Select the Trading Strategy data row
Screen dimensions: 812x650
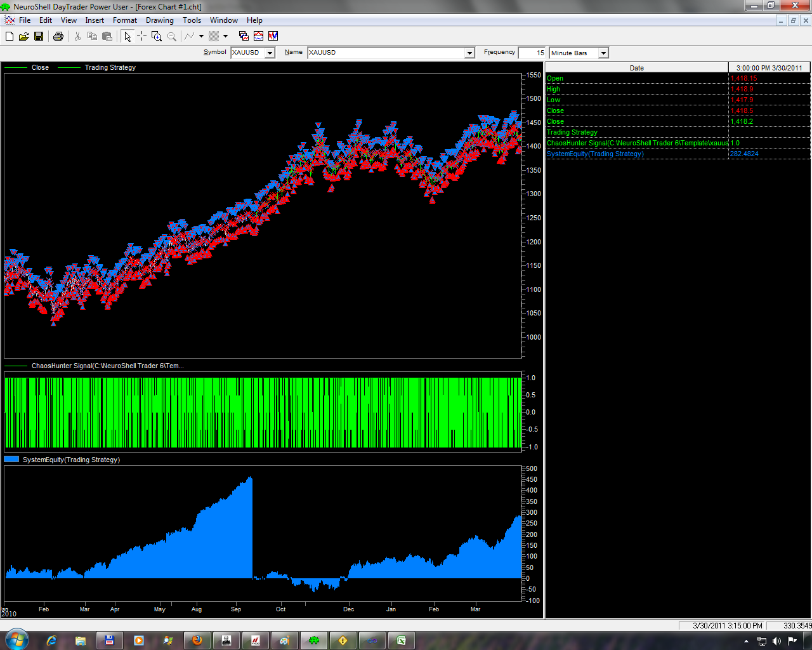point(678,132)
